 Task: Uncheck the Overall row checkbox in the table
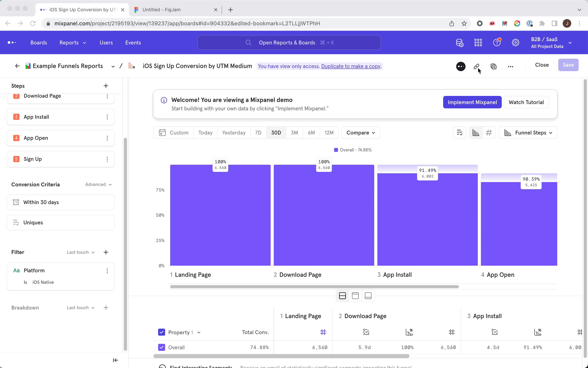pos(161,347)
